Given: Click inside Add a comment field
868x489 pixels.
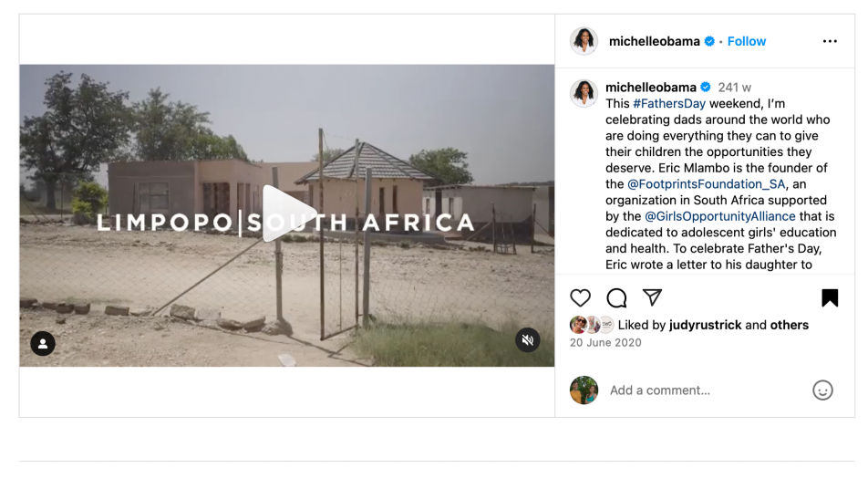Looking at the screenshot, I should pyautogui.click(x=702, y=390).
